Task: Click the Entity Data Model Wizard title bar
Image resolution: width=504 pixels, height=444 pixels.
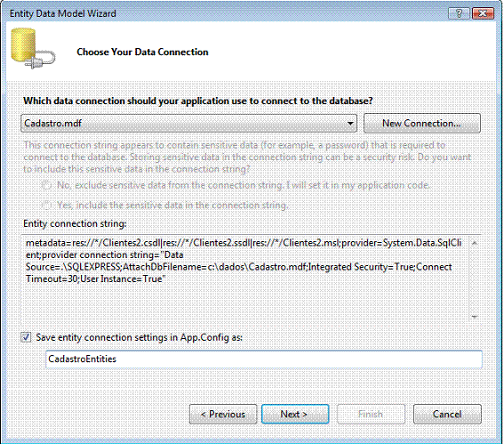Action: tap(225, 13)
